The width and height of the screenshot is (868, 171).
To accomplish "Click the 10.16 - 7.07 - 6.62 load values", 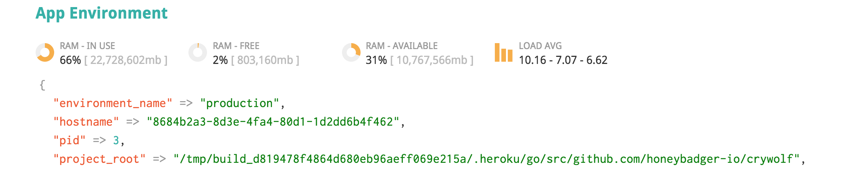I will 563,60.
